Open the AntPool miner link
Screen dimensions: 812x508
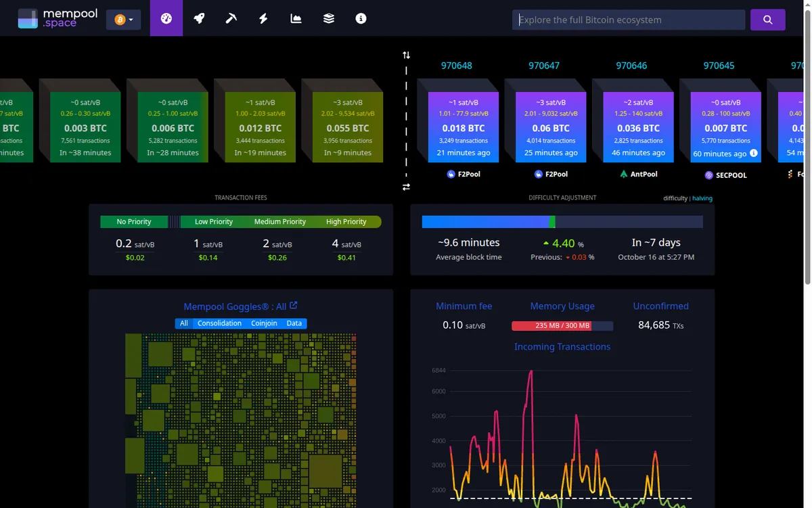(638, 174)
